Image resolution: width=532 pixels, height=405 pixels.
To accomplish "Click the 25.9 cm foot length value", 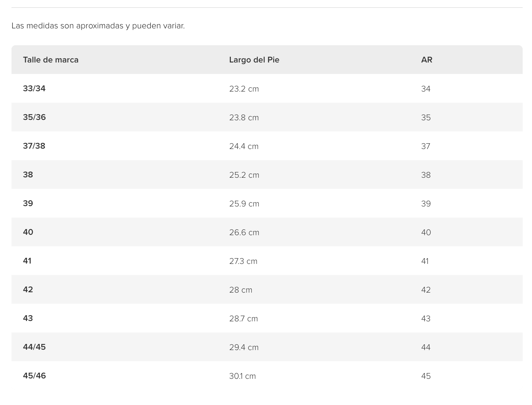I will pyautogui.click(x=244, y=204).
